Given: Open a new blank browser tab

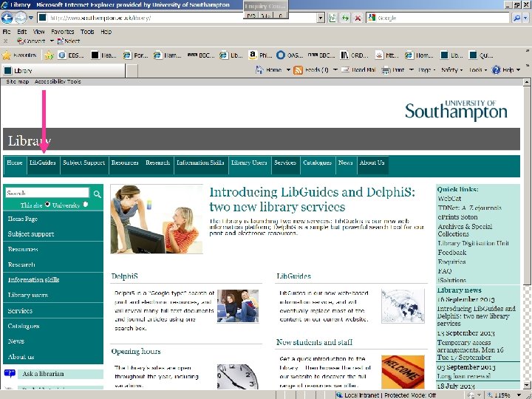Looking at the screenshot, I should [132, 71].
